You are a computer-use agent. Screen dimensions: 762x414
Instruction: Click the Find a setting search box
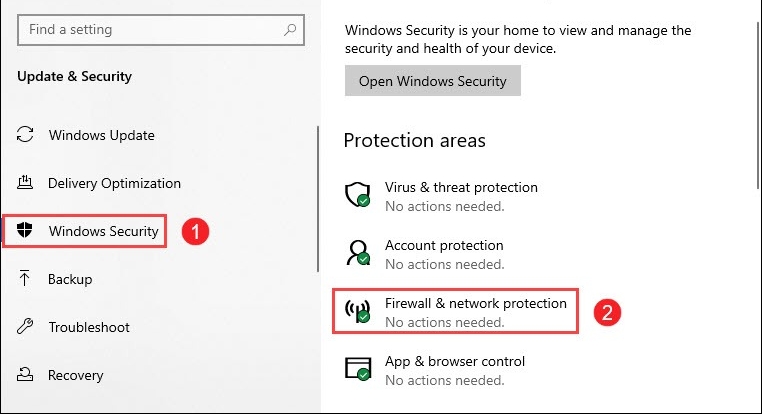point(161,30)
